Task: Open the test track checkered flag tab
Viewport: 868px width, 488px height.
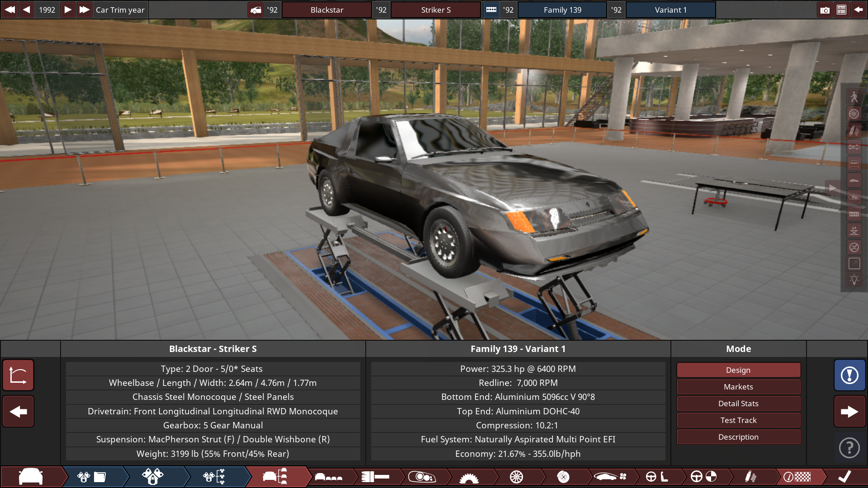Action: pos(797,477)
